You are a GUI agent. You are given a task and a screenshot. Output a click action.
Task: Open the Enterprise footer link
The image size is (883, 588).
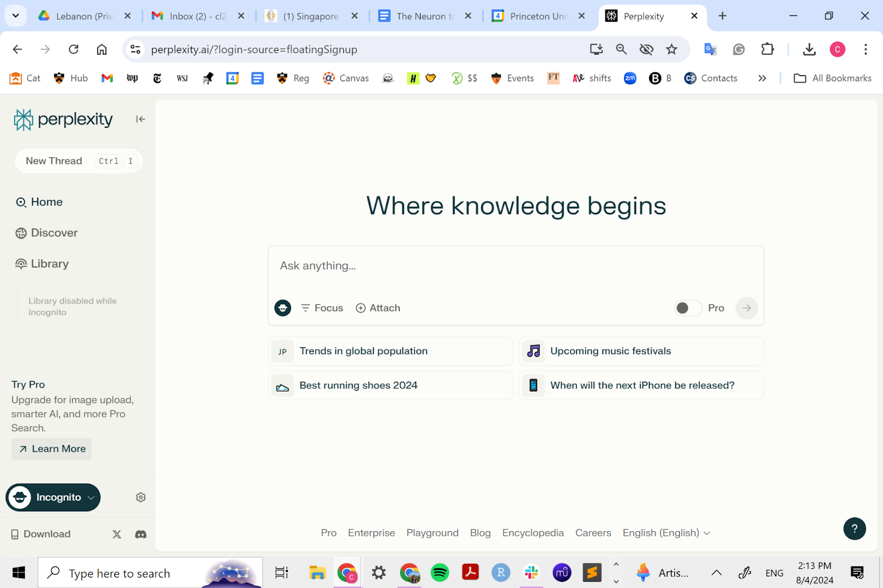click(x=371, y=533)
